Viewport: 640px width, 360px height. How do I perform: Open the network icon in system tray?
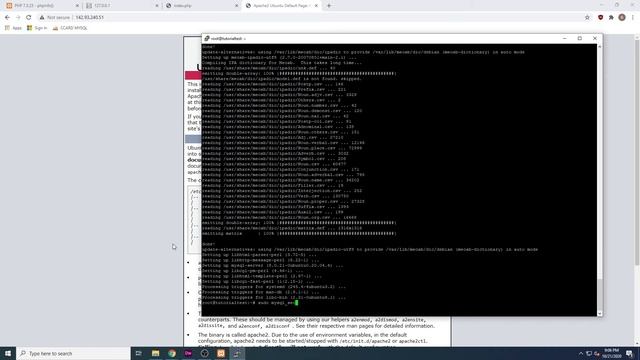coord(589,353)
